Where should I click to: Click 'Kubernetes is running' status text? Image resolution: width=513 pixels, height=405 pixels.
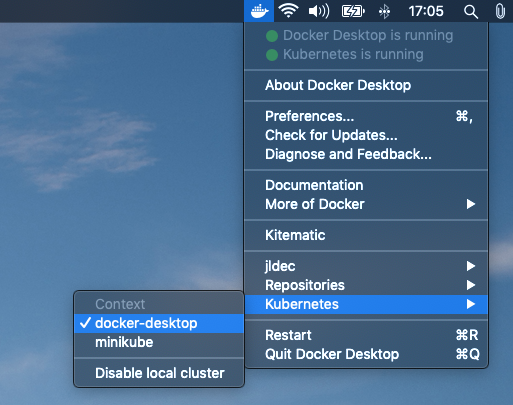[x=353, y=54]
